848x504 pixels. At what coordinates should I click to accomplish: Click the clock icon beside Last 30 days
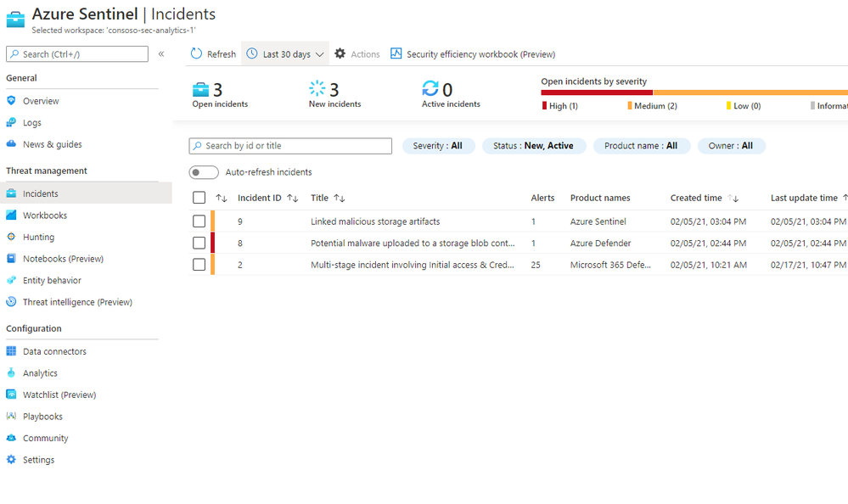252,53
